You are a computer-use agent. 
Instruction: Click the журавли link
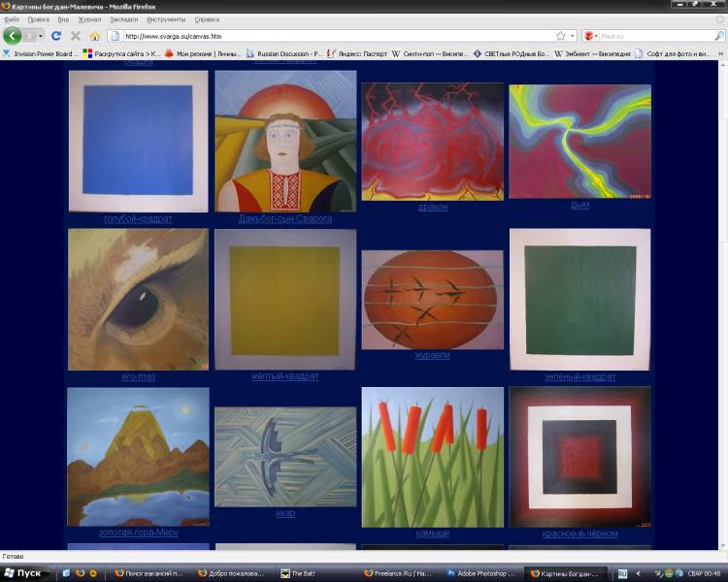[x=432, y=355]
